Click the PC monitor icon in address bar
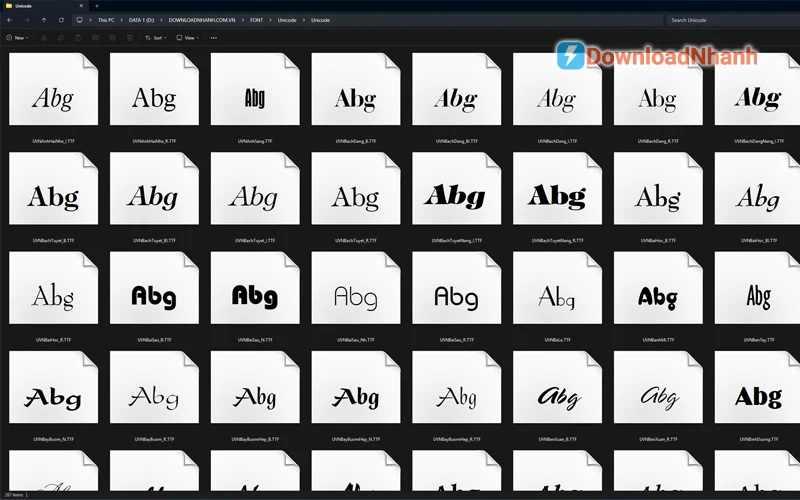The image size is (800, 500). click(80, 20)
